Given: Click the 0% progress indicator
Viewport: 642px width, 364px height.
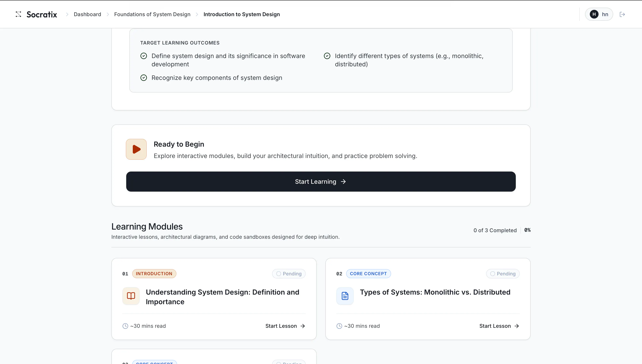Looking at the screenshot, I should click(x=527, y=230).
